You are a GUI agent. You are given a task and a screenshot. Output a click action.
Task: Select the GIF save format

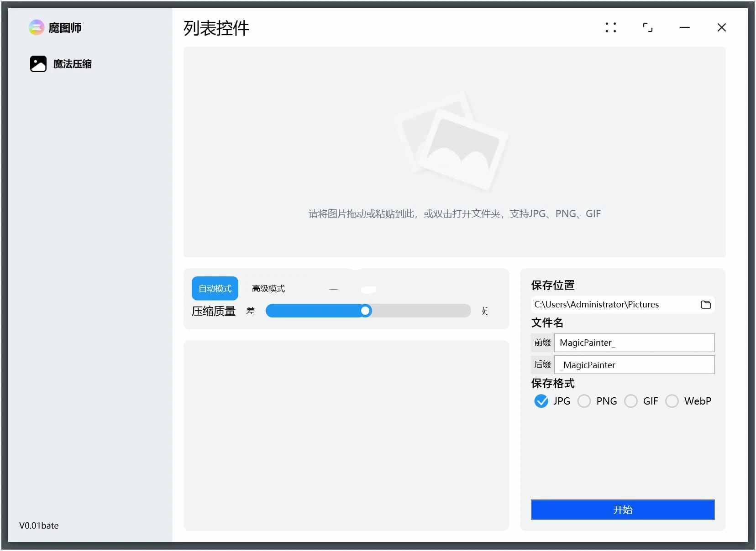(631, 401)
